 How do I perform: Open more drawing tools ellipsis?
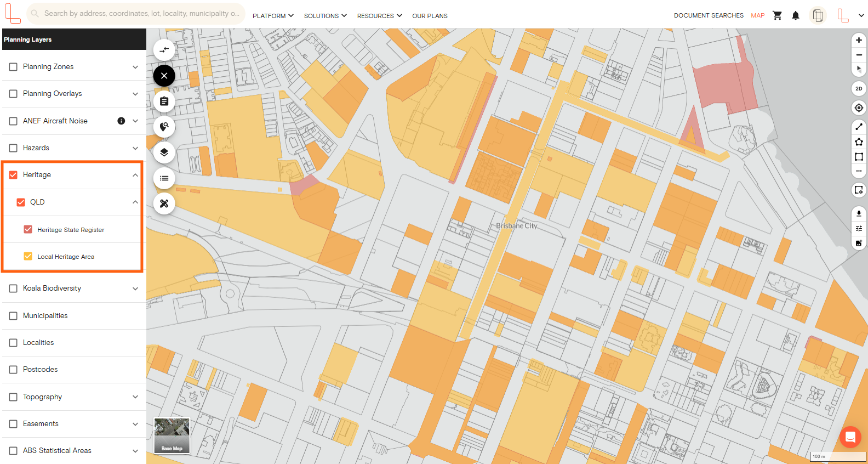coord(859,171)
